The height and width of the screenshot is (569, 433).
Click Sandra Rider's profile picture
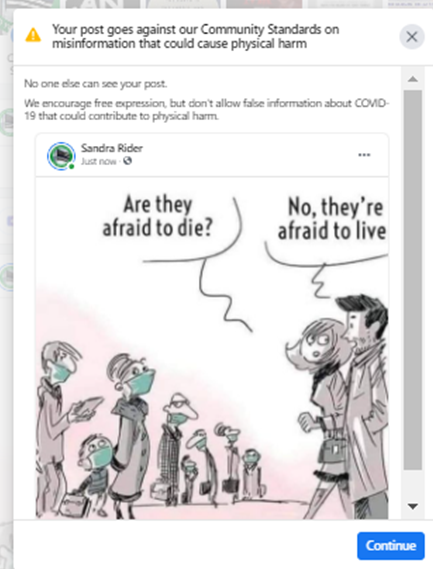coord(61,156)
